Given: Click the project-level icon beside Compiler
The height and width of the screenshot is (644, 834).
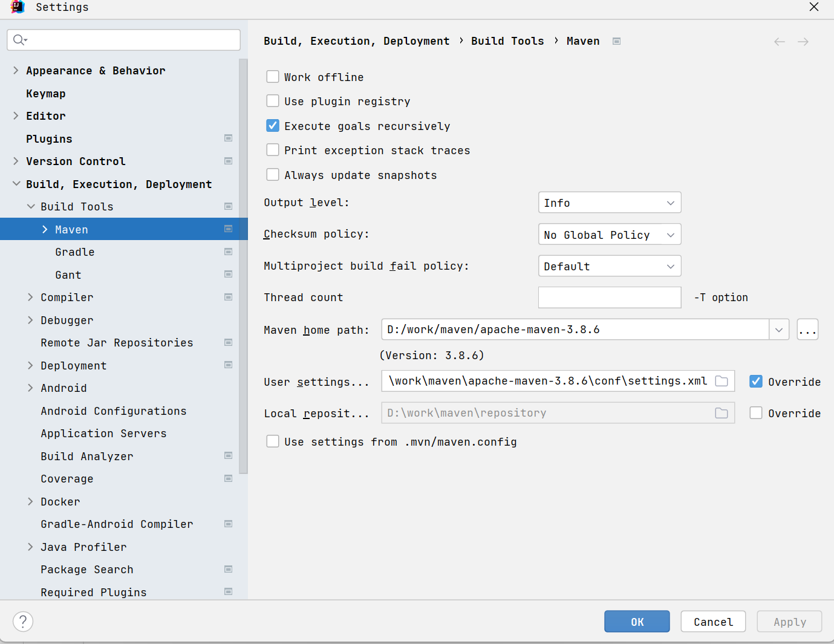Looking at the screenshot, I should [x=228, y=297].
